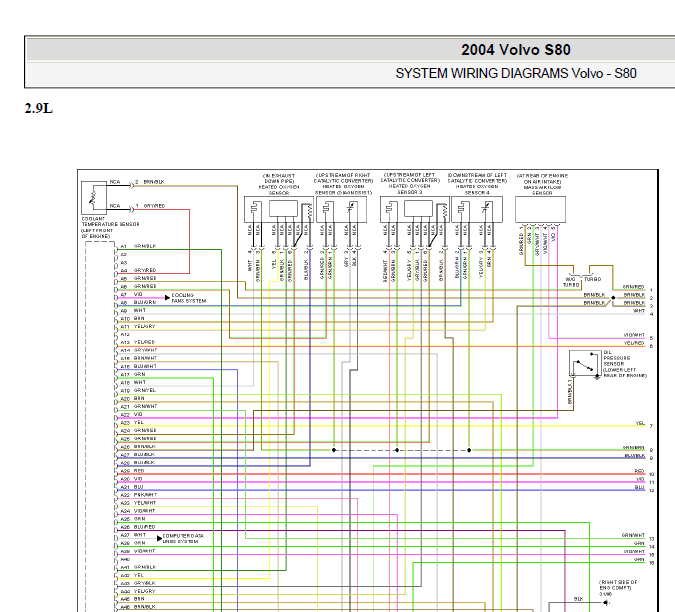The image size is (675, 612).
Task: Click the 'HEATED OXYGEN SENSOR 4' label
Action: pos(477,189)
